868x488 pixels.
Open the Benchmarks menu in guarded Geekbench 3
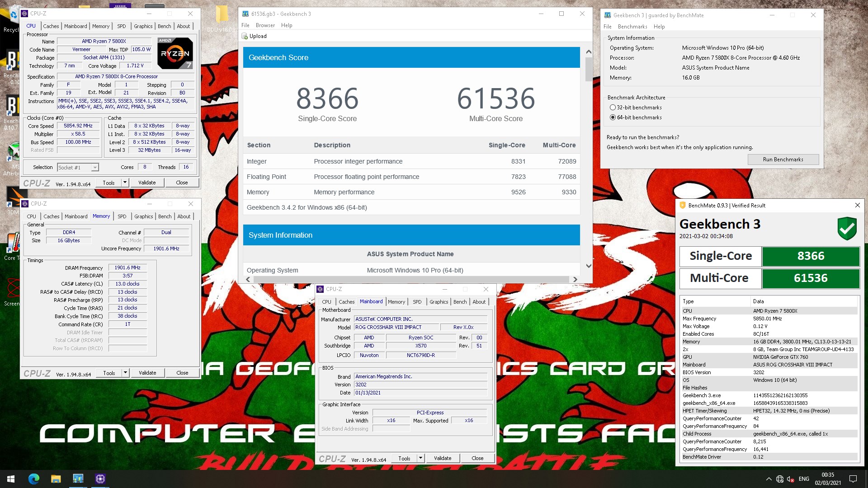coord(632,27)
